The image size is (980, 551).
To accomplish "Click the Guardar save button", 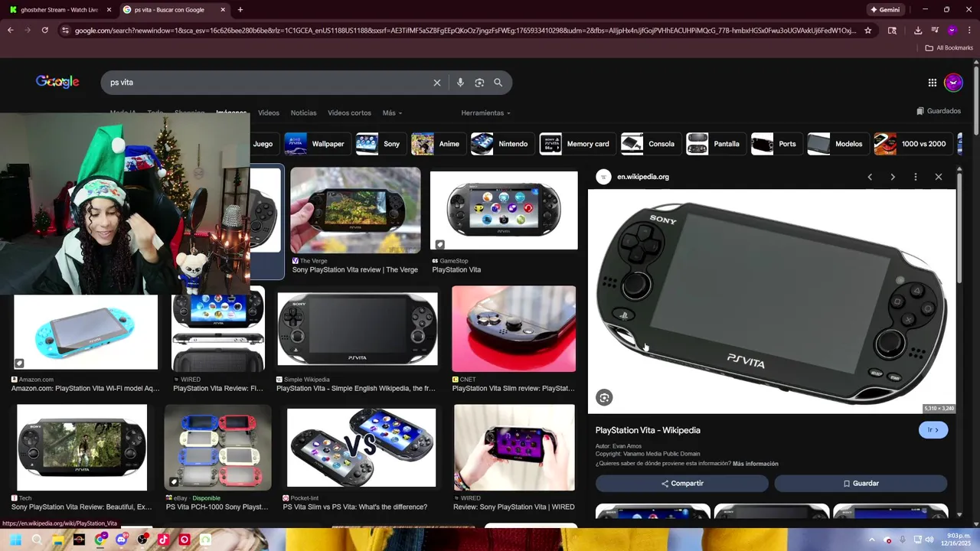I will click(861, 484).
